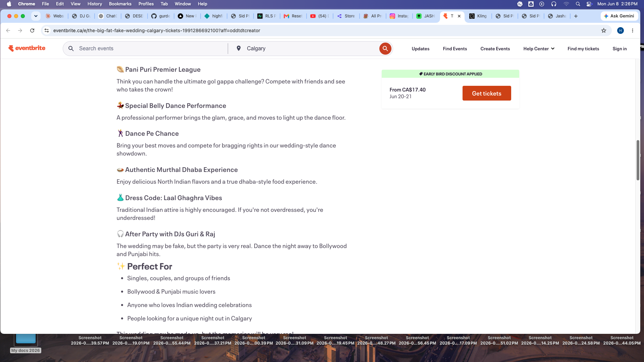Open a new tab with the plus icon
This screenshot has height=362, width=644.
pyautogui.click(x=576, y=16)
